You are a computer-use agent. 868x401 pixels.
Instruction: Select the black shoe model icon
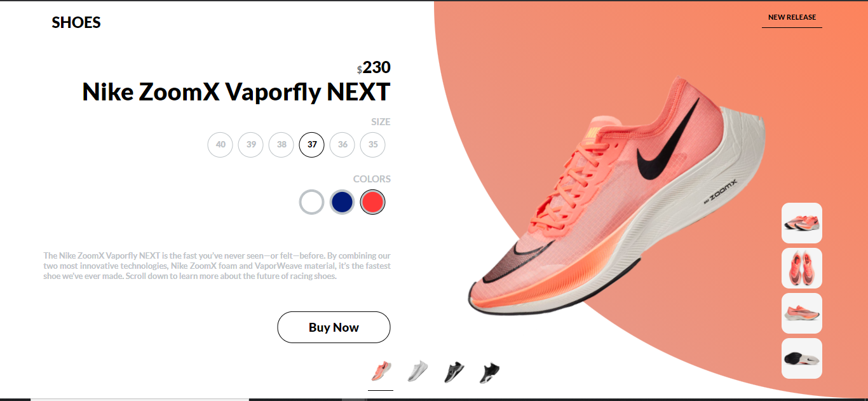[x=490, y=371]
